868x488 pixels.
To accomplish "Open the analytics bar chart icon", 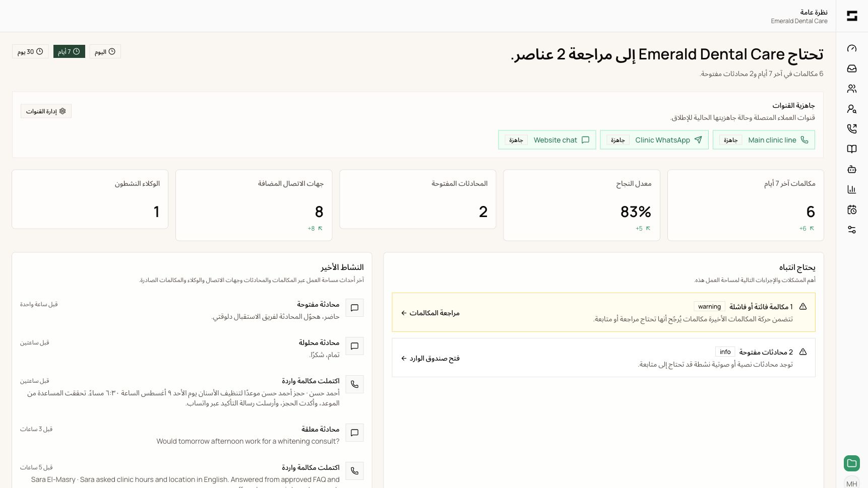I will click(852, 189).
